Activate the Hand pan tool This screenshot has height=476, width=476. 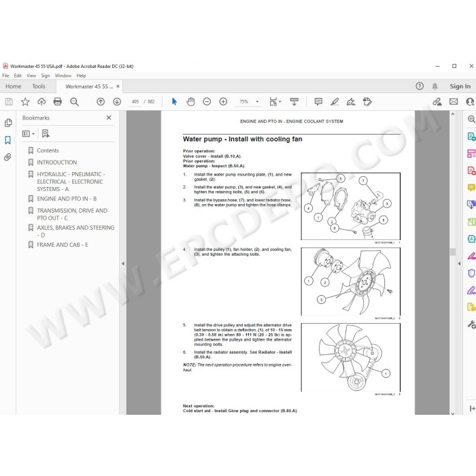click(x=190, y=102)
